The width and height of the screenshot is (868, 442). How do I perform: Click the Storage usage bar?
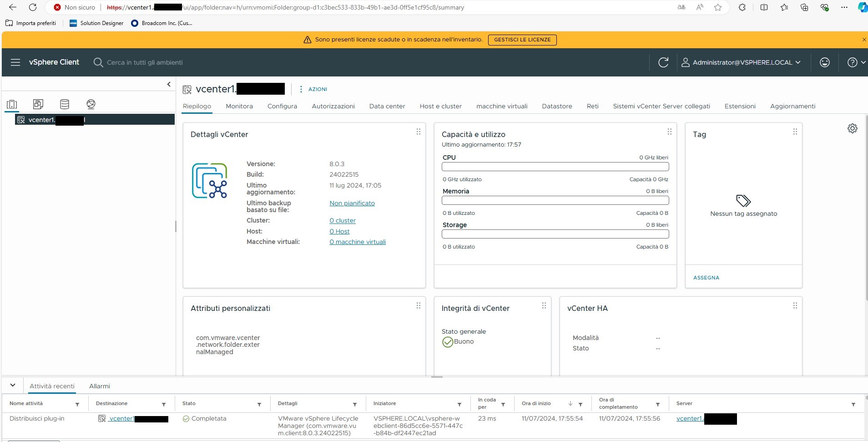[555, 234]
